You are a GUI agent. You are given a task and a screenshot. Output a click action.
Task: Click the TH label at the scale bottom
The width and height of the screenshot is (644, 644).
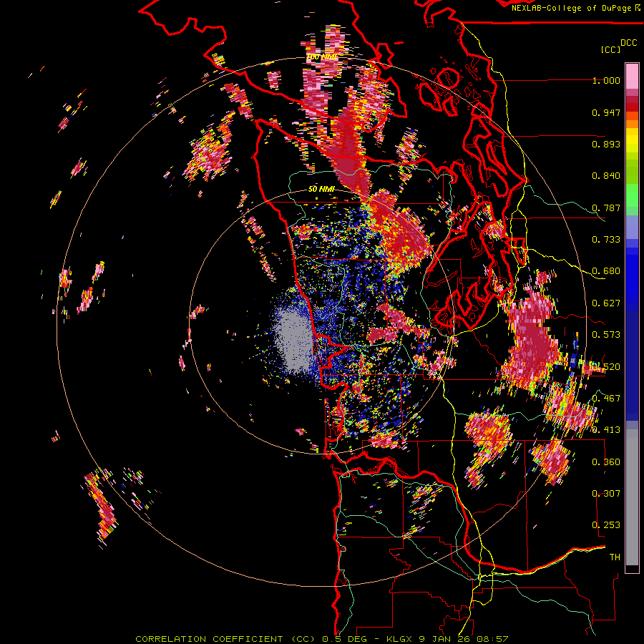click(614, 557)
